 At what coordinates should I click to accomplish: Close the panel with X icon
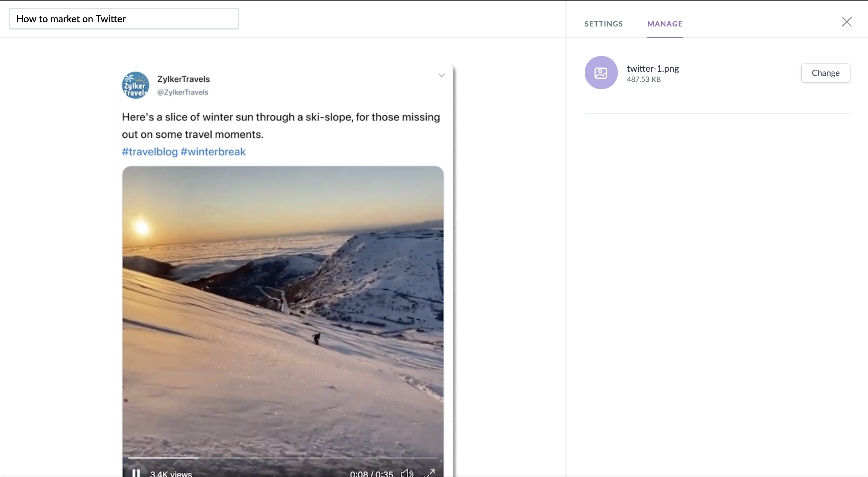[846, 22]
